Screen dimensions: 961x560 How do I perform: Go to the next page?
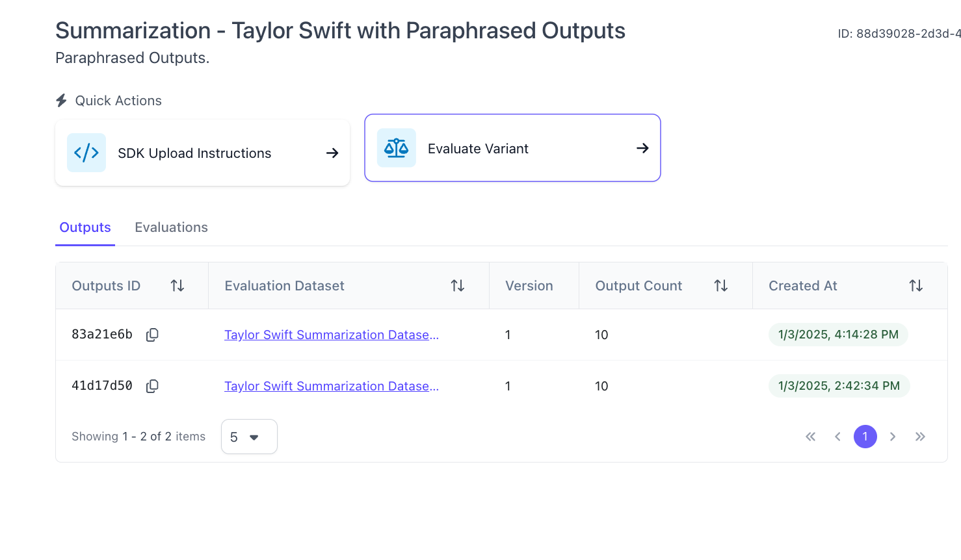click(893, 437)
